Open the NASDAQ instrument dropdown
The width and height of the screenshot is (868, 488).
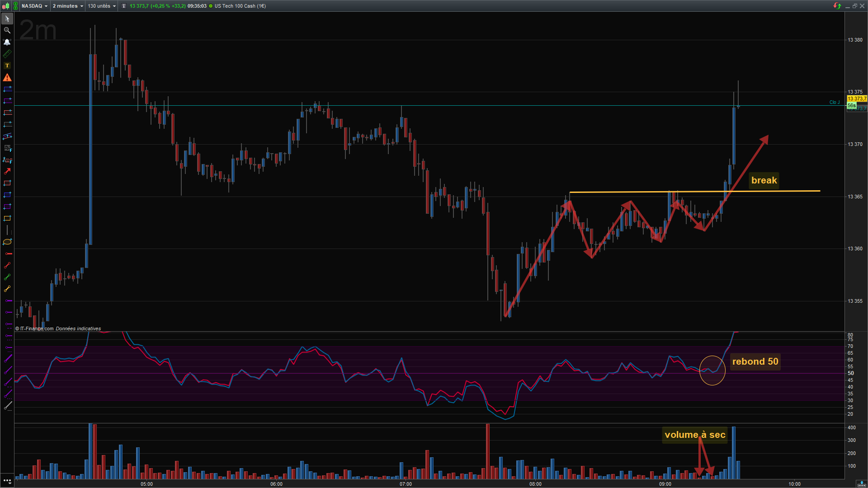(x=34, y=6)
